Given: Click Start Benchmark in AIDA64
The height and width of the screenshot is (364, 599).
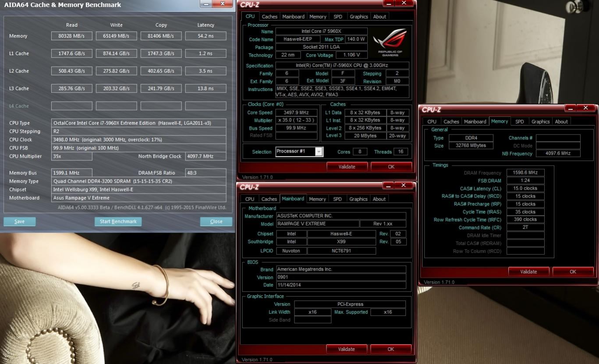Looking at the screenshot, I should (118, 222).
